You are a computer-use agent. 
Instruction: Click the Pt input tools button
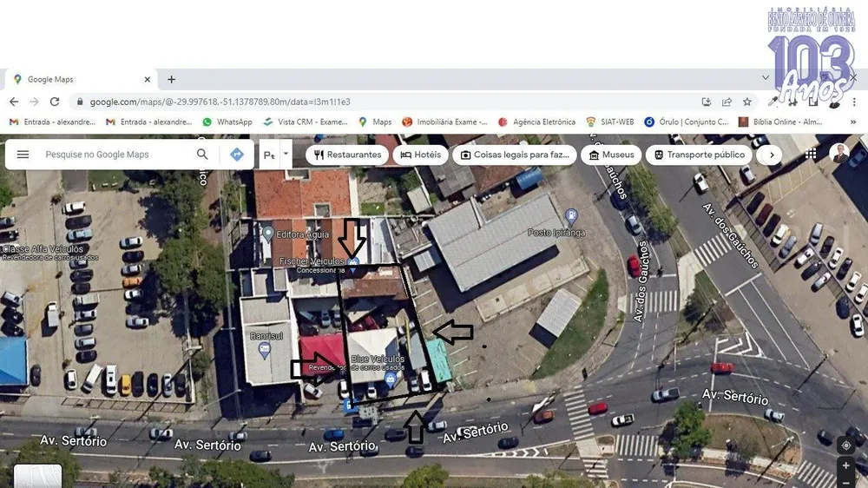pos(270,155)
